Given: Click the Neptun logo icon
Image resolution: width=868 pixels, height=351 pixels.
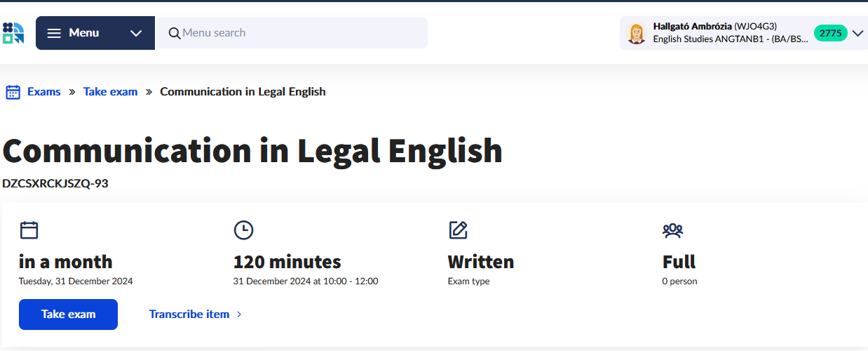Looking at the screenshot, I should tap(13, 33).
